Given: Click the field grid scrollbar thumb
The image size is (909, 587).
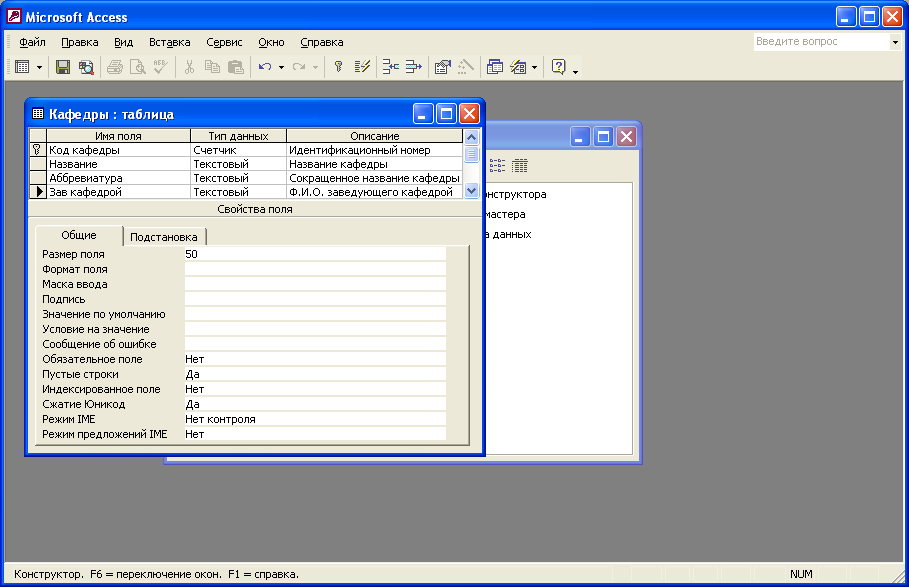Looking at the screenshot, I should 471,154.
